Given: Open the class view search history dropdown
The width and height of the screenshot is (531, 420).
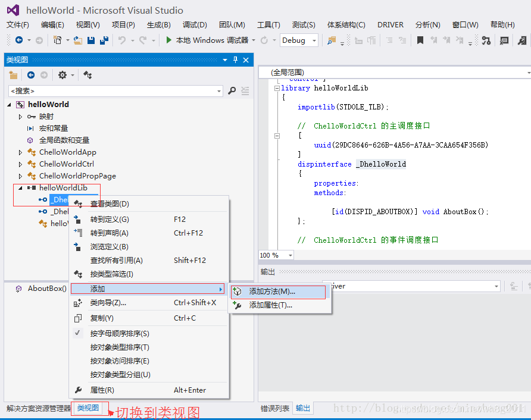Looking at the screenshot, I should click(219, 91).
